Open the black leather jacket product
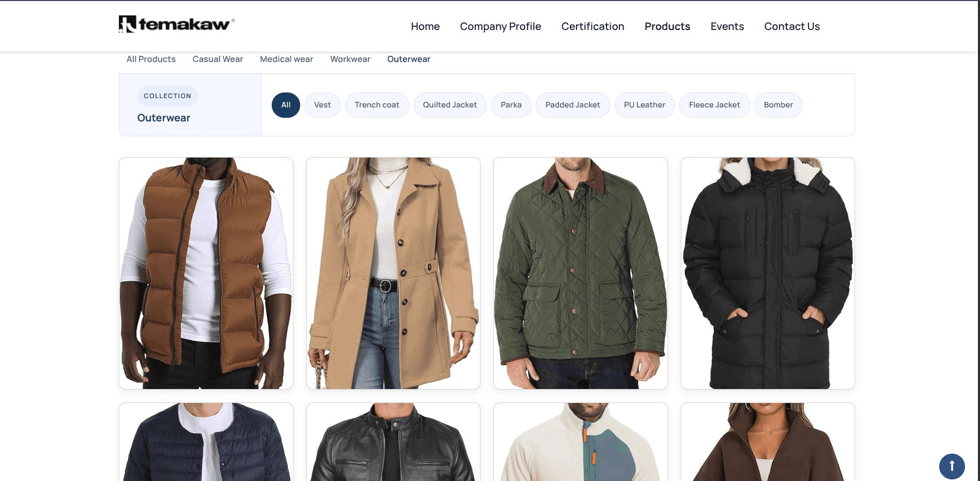The image size is (980, 481). tap(393, 442)
